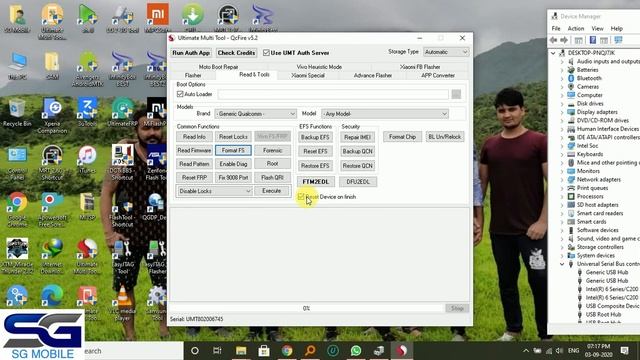Click Repair IMEI button
This screenshot has height=360, width=640.
pos(357,137)
